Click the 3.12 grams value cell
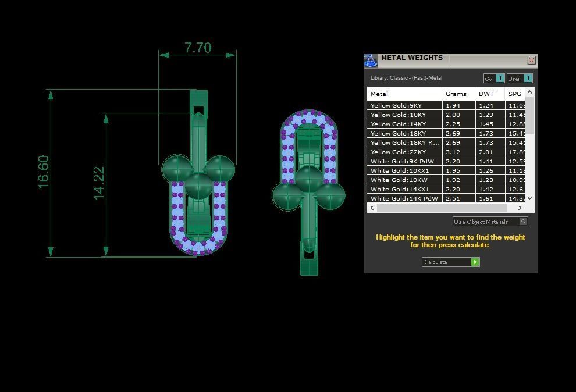This screenshot has height=392, width=576. (459, 152)
